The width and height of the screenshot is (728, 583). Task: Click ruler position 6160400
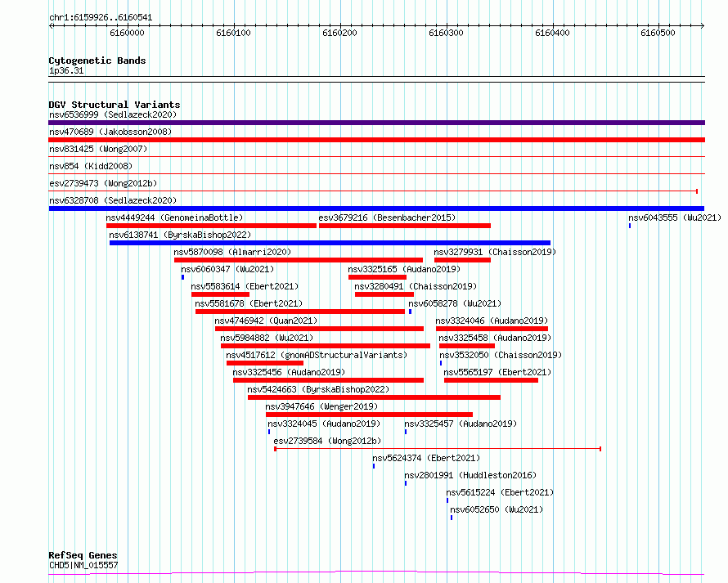pos(552,33)
